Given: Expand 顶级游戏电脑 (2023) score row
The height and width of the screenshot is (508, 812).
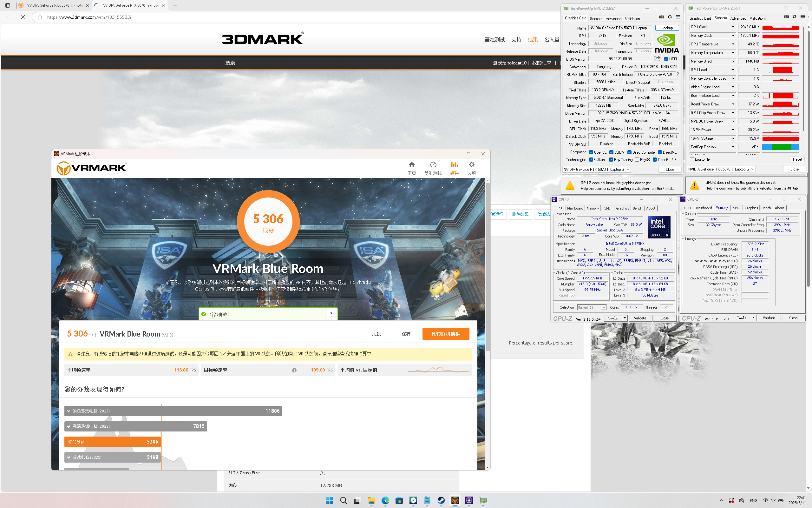Looking at the screenshot, I should click(x=173, y=411).
